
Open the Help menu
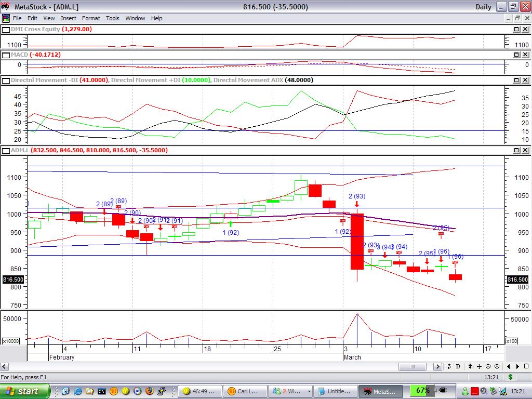pyautogui.click(x=156, y=18)
